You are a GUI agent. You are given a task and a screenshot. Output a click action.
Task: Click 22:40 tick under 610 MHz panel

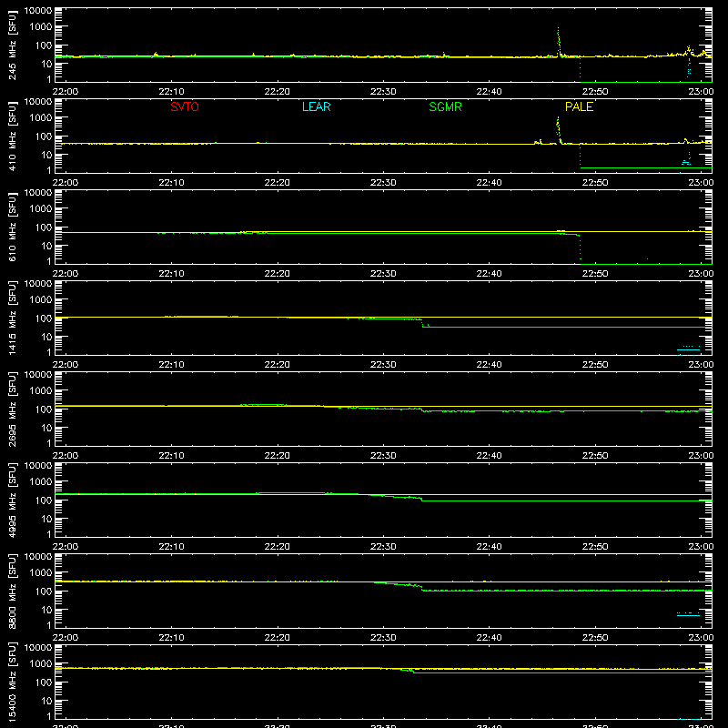(489, 274)
